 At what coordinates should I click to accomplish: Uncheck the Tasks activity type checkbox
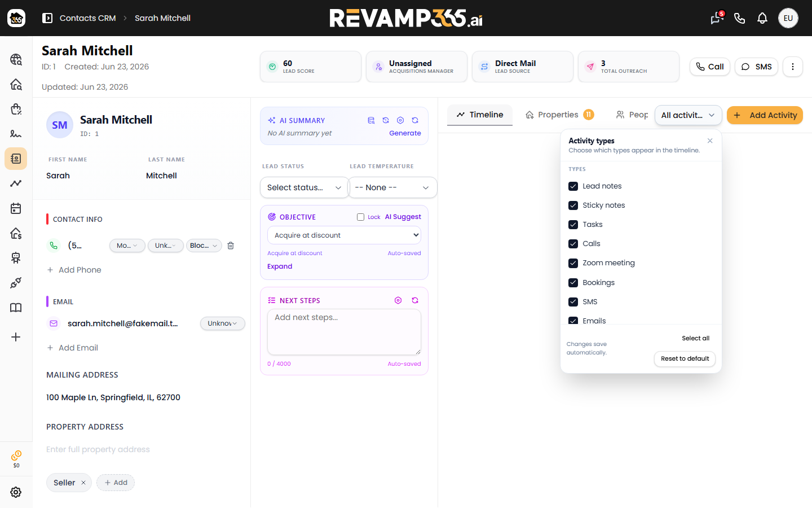click(573, 225)
